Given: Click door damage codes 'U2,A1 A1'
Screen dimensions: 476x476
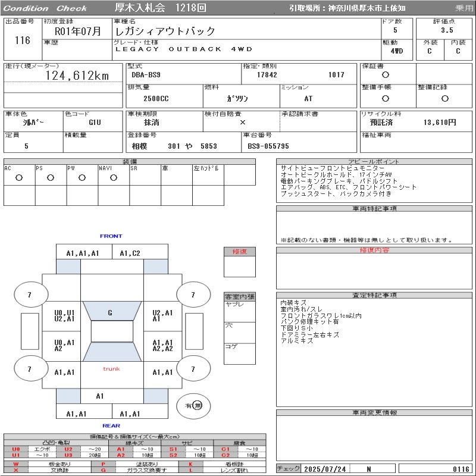Looking at the screenshot, I should pos(162,316).
